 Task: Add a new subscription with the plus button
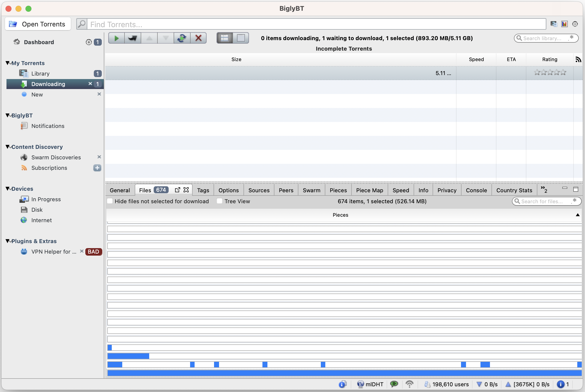click(97, 168)
